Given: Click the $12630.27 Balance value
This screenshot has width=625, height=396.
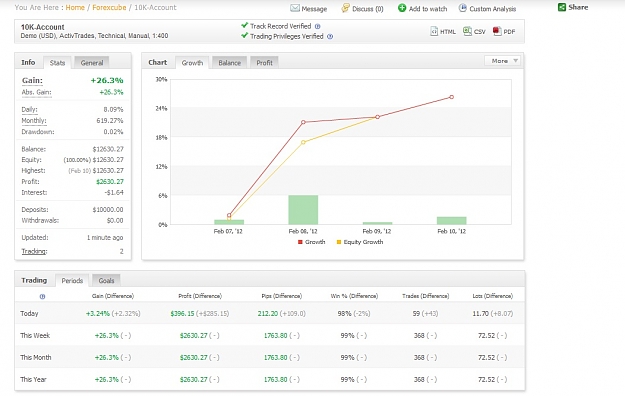Looking at the screenshot, I should pos(108,149).
